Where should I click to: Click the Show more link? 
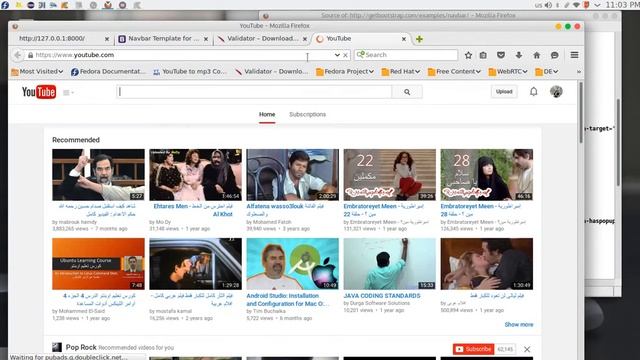point(519,324)
